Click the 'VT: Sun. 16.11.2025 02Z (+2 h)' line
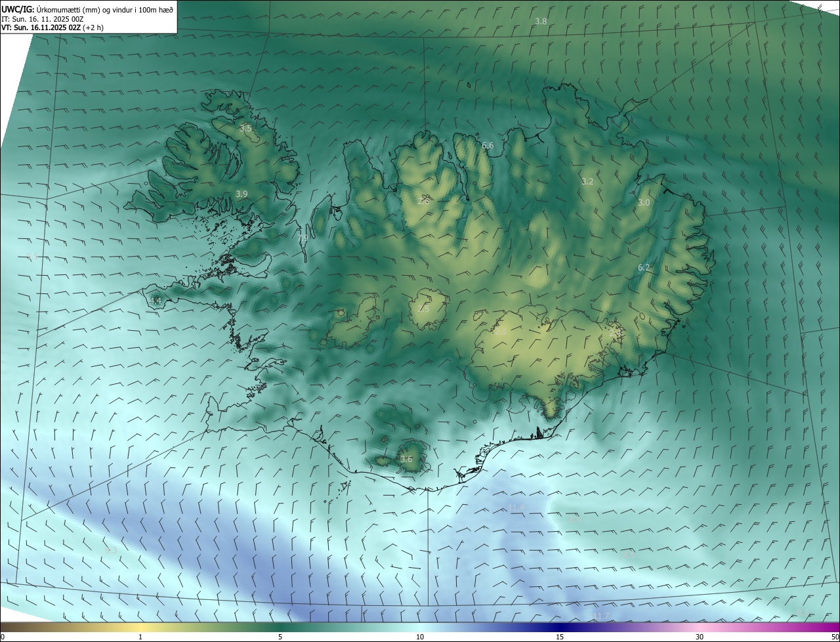840x642 pixels. coord(52,28)
